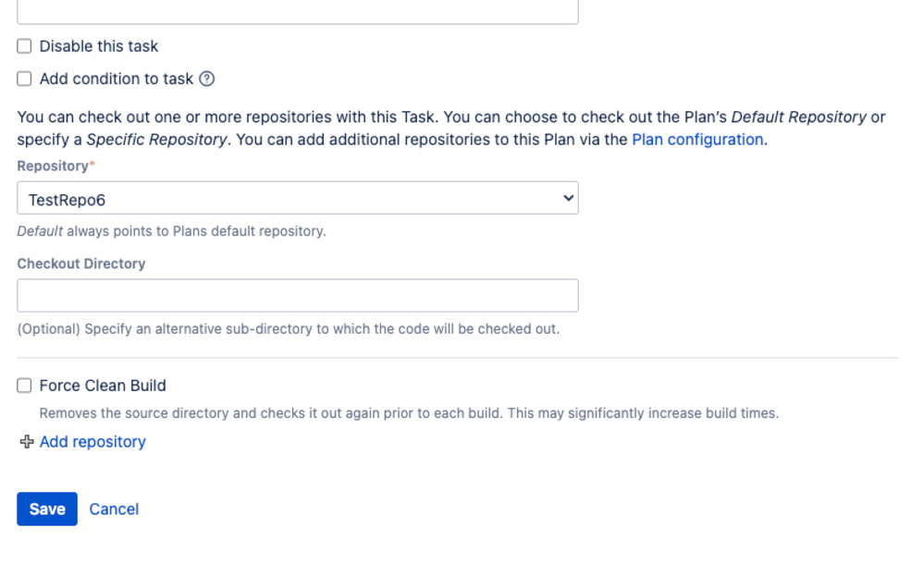The width and height of the screenshot is (924, 564).
Task: Cancel editing the task
Action: 114,509
